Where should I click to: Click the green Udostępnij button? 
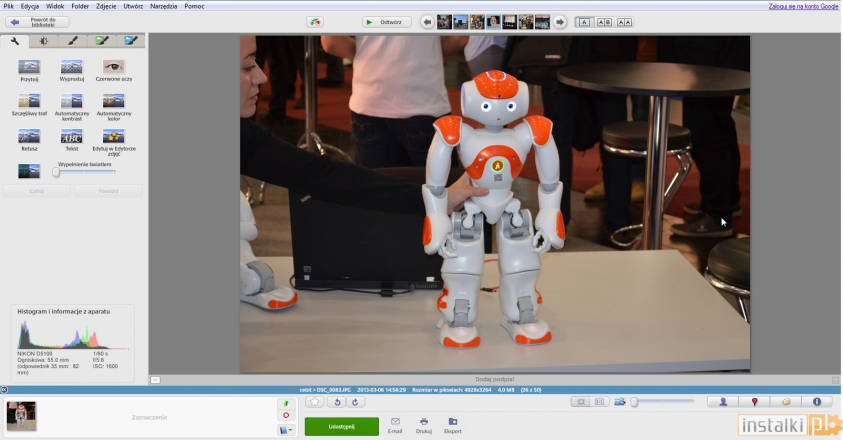pos(341,426)
